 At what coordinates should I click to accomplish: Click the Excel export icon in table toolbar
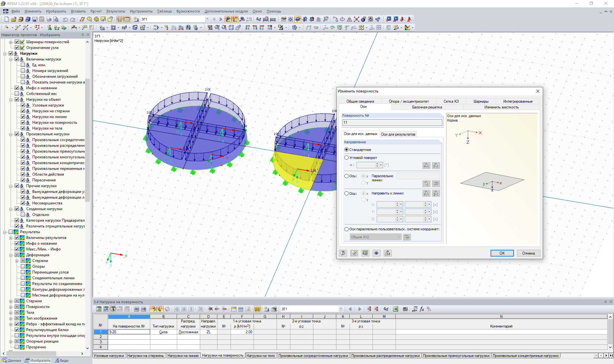(x=396, y=309)
